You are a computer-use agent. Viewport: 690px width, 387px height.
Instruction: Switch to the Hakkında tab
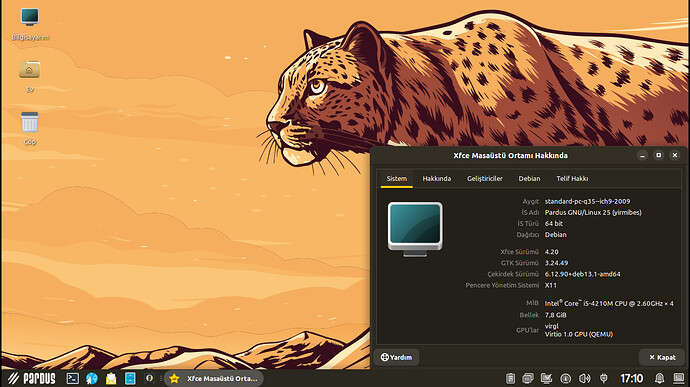click(x=437, y=178)
